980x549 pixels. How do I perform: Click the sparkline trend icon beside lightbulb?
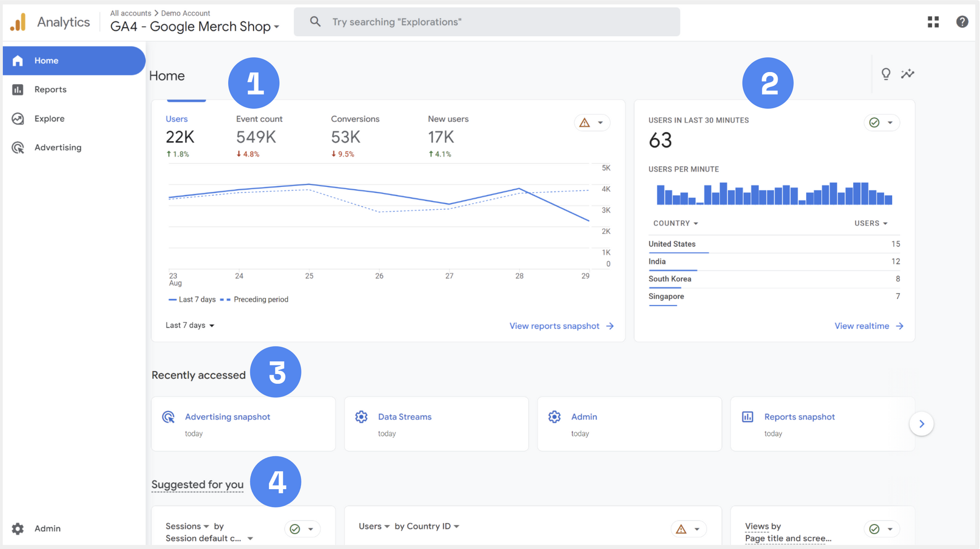tap(907, 74)
